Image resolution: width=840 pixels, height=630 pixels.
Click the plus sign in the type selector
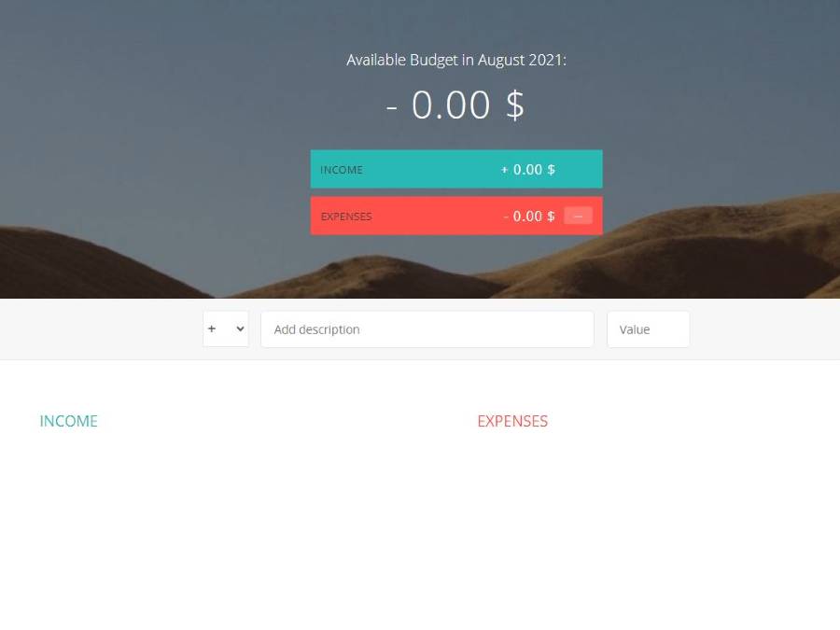pyautogui.click(x=212, y=329)
